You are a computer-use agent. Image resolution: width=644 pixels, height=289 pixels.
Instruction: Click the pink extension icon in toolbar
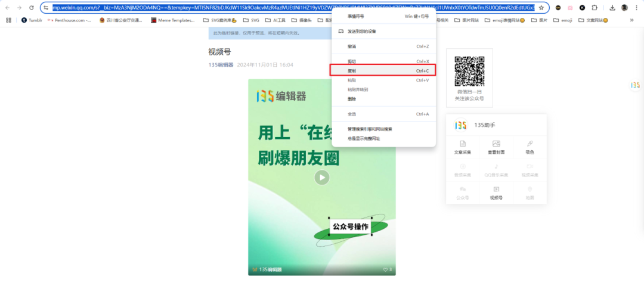pos(570,8)
